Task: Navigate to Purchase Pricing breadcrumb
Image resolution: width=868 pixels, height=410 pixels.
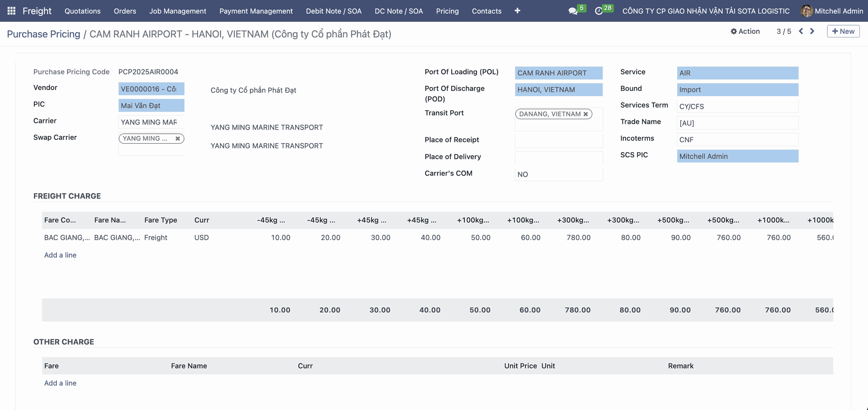Action: [43, 34]
